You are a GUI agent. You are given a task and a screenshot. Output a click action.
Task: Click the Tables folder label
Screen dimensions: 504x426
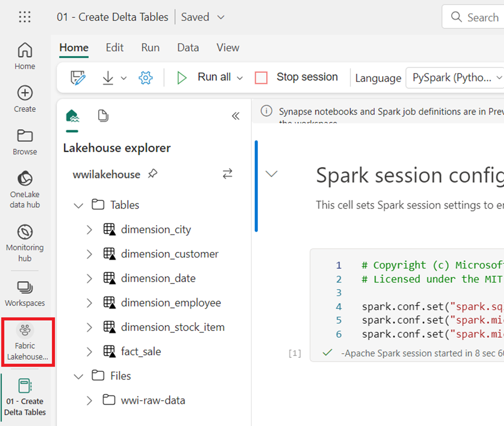(x=125, y=205)
